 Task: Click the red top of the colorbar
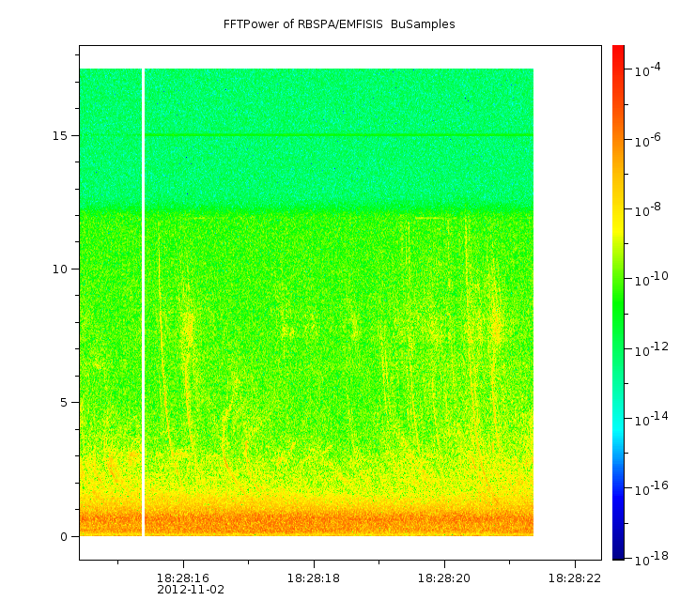(x=618, y=54)
